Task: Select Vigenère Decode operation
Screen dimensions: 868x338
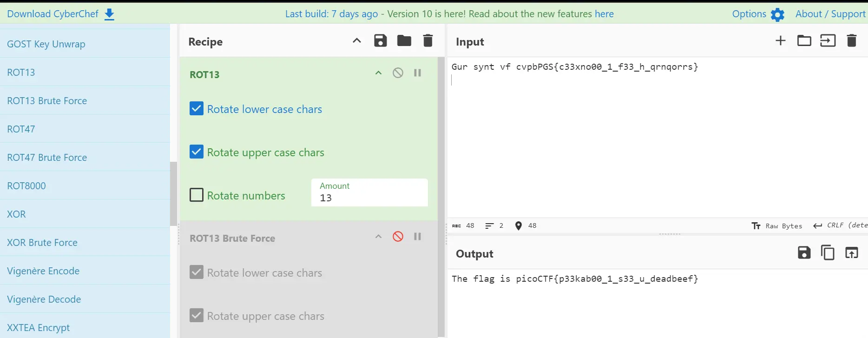Action: (85, 299)
